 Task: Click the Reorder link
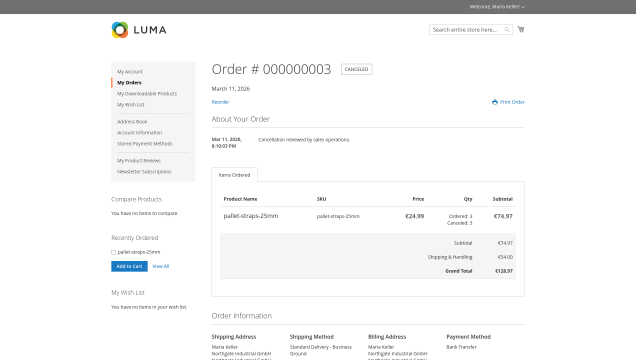(x=220, y=102)
